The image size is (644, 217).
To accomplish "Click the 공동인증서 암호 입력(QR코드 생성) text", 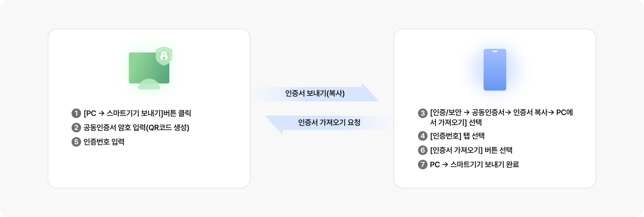I will click(x=136, y=128).
